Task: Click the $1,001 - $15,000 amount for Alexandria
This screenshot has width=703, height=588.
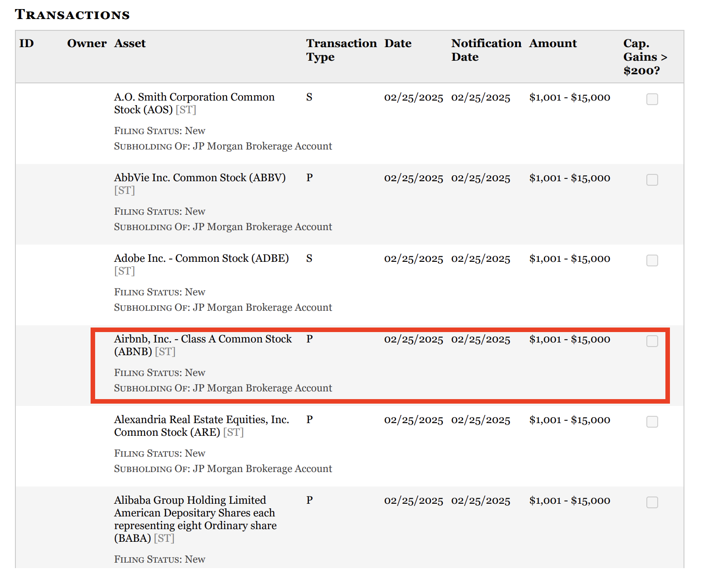Action: coord(570,420)
